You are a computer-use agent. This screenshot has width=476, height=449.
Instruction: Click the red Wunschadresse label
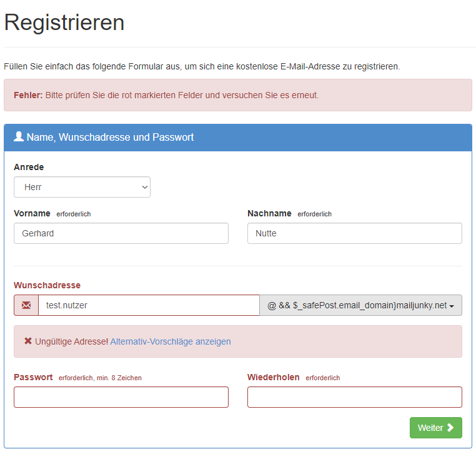point(47,285)
